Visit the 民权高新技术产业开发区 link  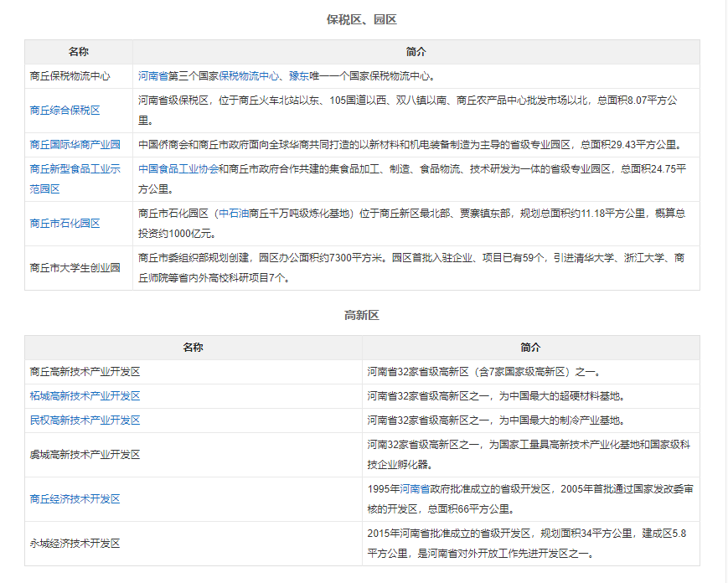pyautogui.click(x=85, y=420)
